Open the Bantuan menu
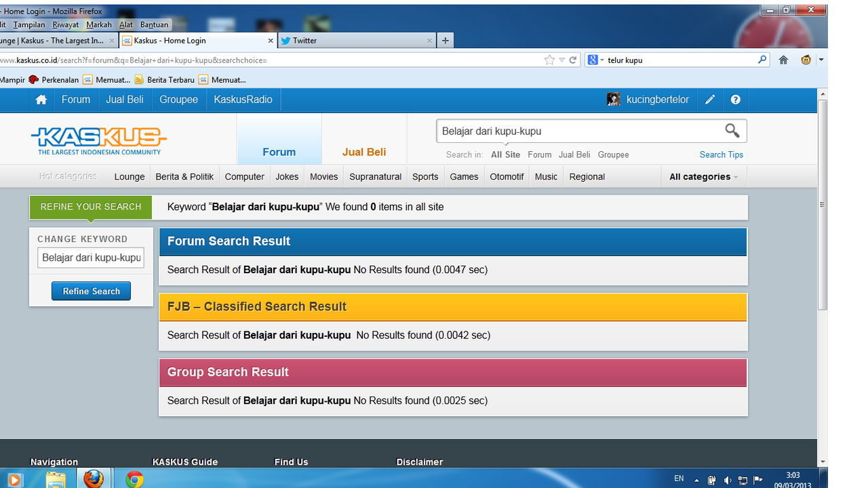 [154, 24]
